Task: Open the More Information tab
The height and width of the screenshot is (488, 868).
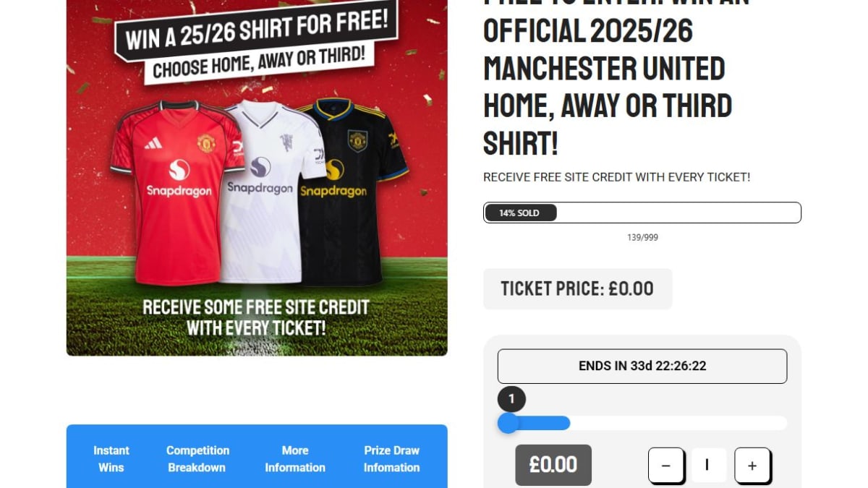Action: point(295,458)
